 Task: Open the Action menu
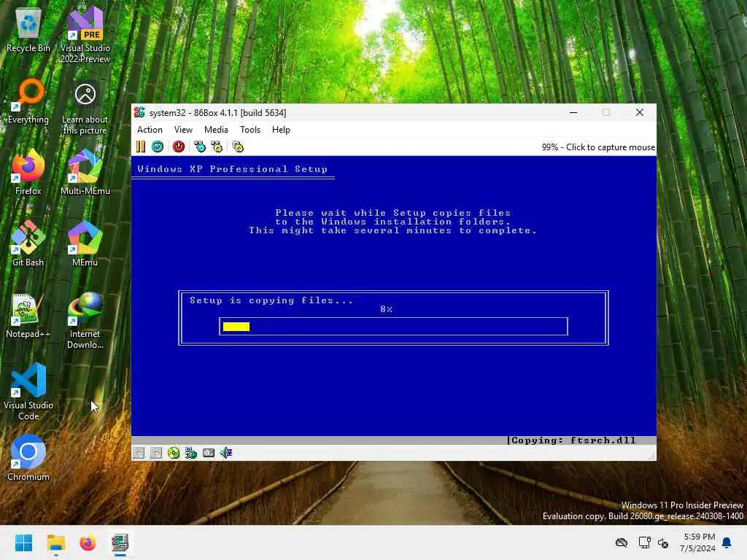150,130
